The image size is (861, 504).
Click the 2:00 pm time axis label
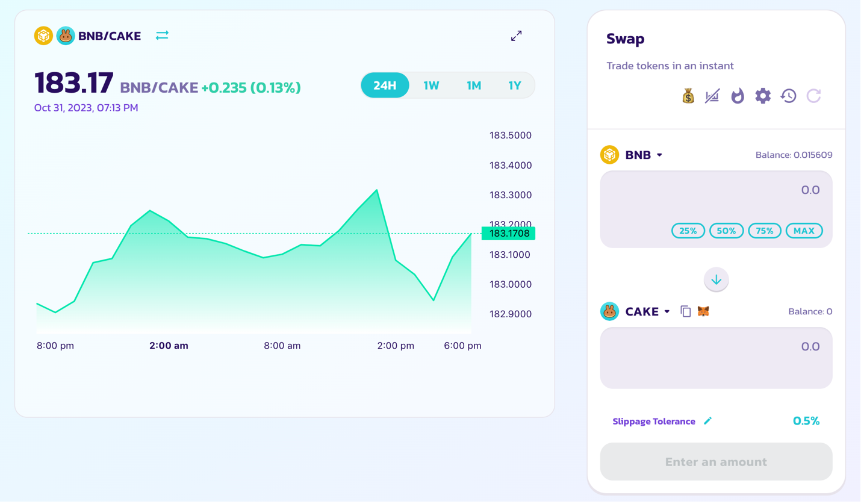(x=396, y=346)
